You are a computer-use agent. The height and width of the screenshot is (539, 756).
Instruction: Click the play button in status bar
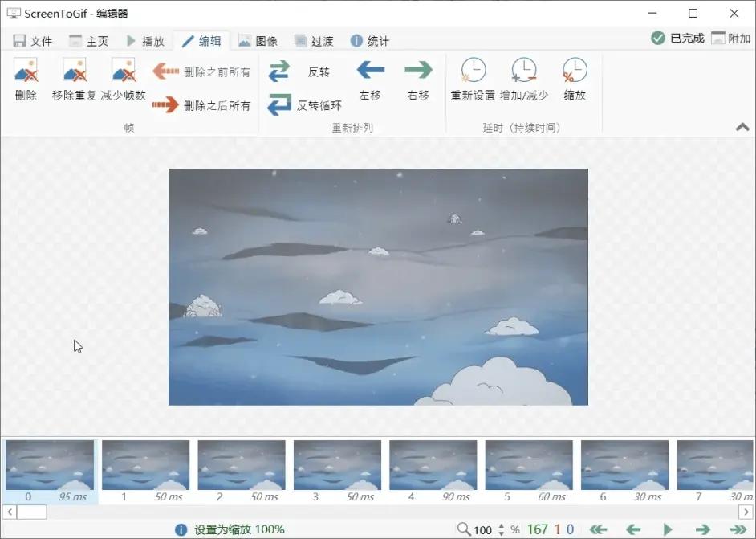[x=668, y=529]
